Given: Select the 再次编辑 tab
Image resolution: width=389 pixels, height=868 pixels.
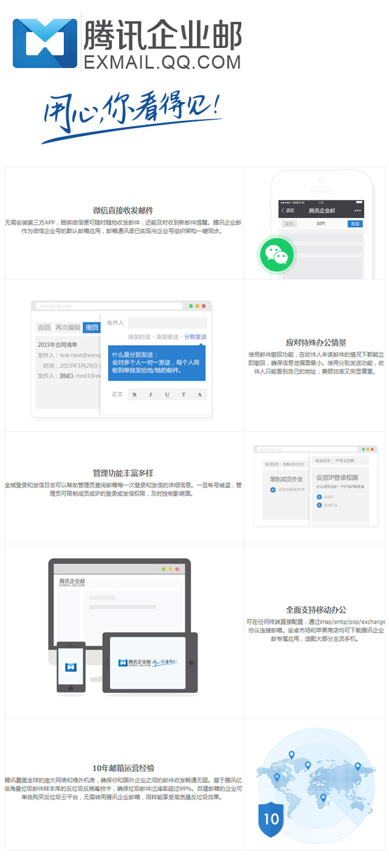Looking at the screenshot, I should 67,327.
